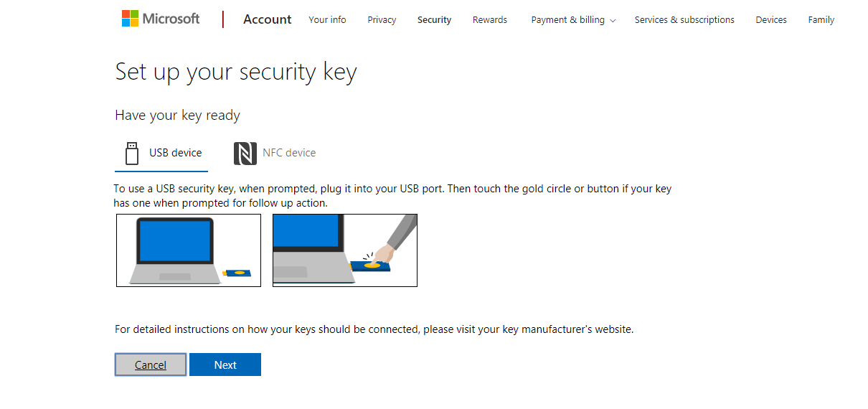Open the Your info page

click(x=327, y=20)
